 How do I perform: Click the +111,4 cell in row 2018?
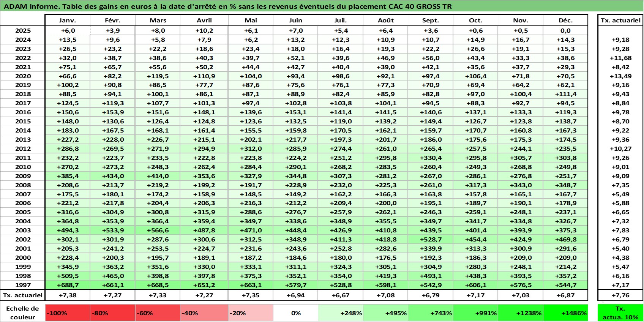565,94
